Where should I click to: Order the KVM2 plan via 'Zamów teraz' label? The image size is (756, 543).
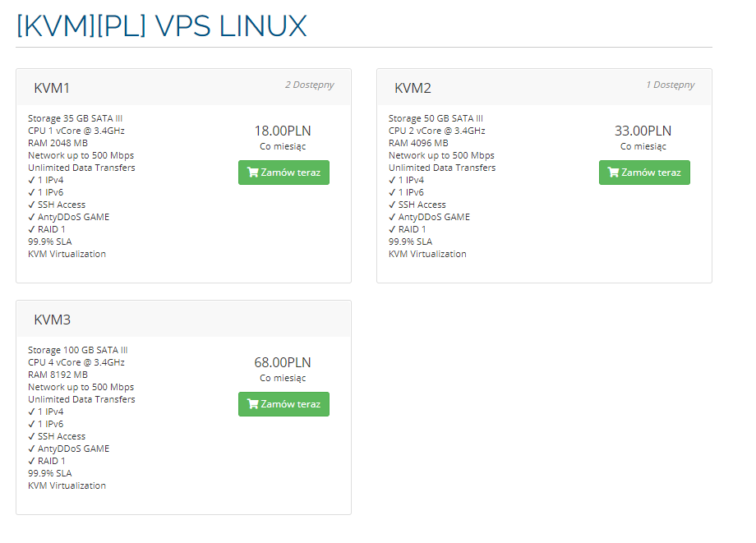(651, 173)
